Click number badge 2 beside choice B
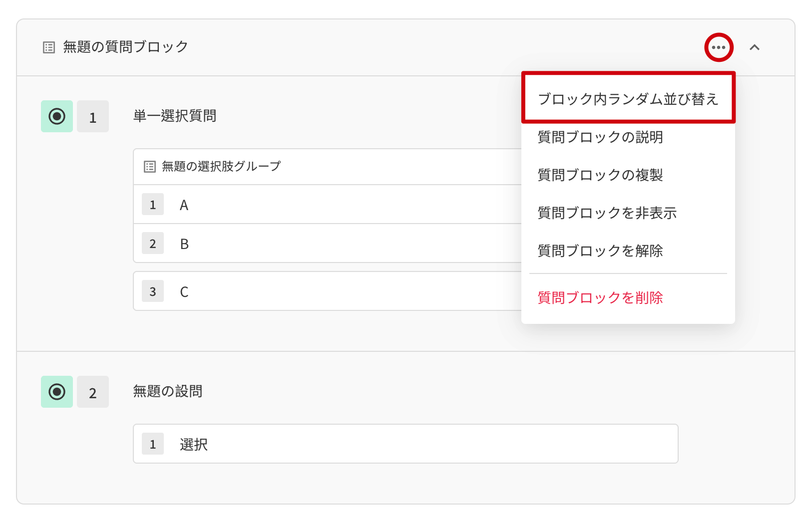 click(153, 243)
